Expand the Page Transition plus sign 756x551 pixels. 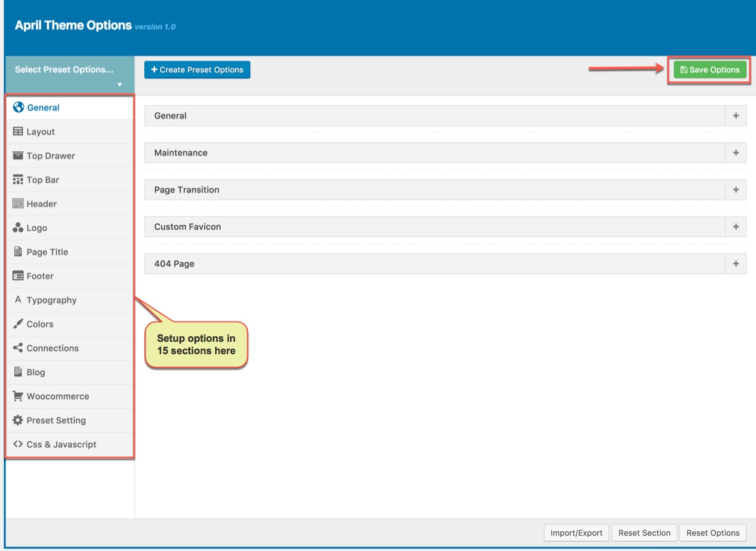click(x=736, y=189)
